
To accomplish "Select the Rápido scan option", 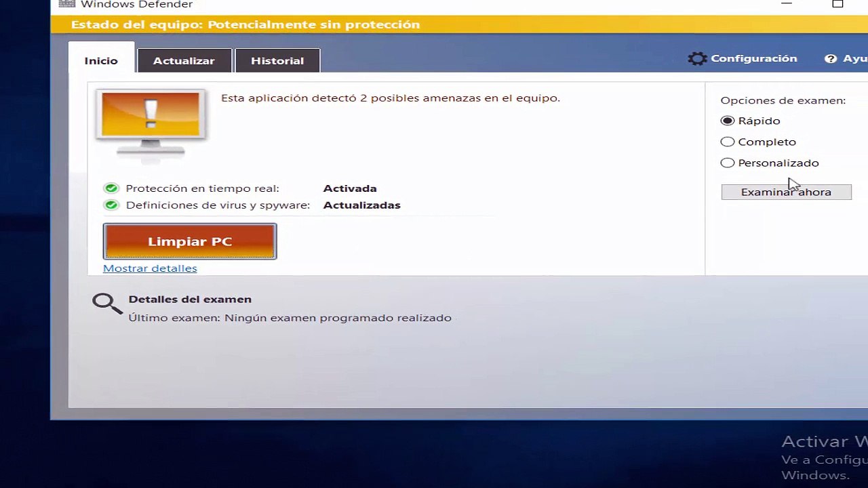I will pyautogui.click(x=728, y=121).
